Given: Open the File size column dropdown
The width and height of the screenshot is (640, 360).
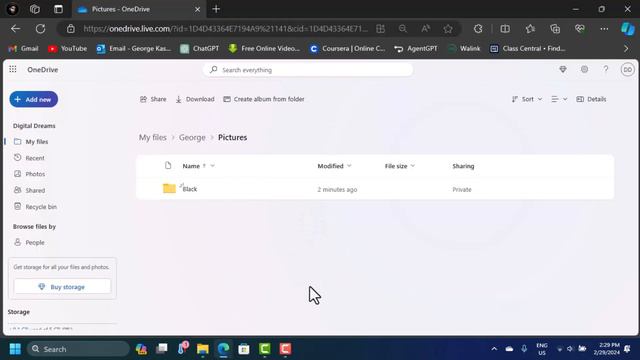Looking at the screenshot, I should coord(413,166).
